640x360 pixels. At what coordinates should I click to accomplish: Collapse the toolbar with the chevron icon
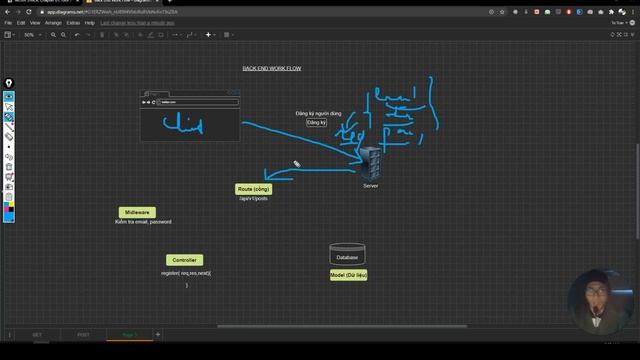coord(633,35)
